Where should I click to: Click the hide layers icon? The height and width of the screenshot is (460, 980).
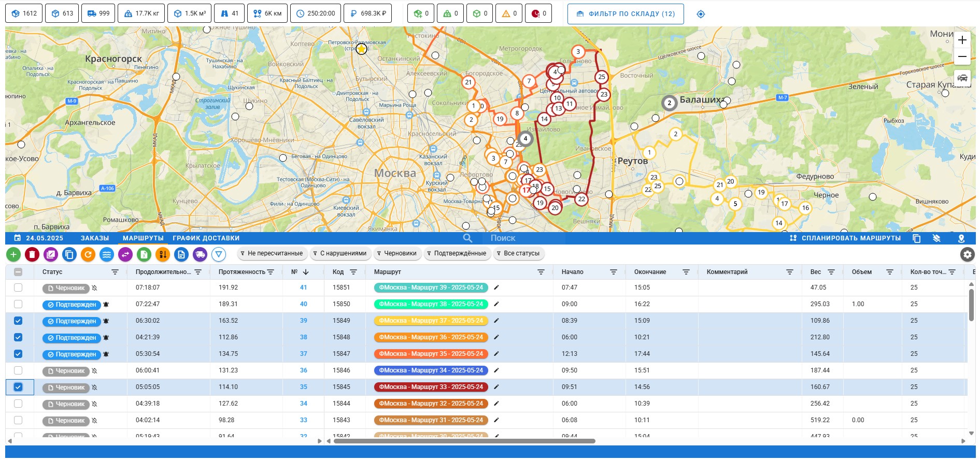[936, 238]
